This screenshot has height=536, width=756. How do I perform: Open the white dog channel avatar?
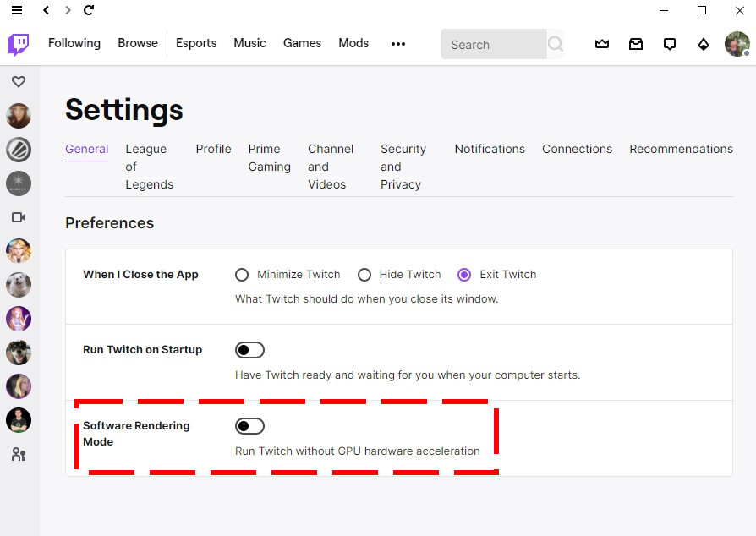19,285
